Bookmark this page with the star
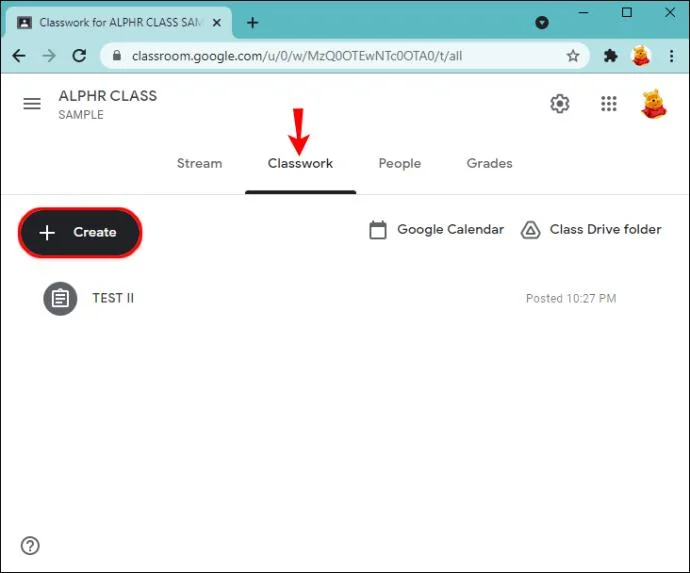Screen dimensions: 690x573 pos(573,56)
